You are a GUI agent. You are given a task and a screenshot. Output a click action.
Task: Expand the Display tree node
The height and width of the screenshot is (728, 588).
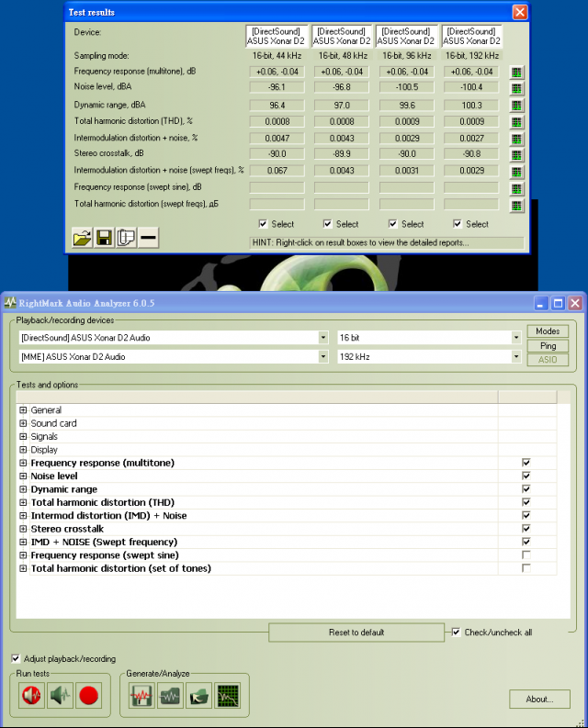pos(23,450)
